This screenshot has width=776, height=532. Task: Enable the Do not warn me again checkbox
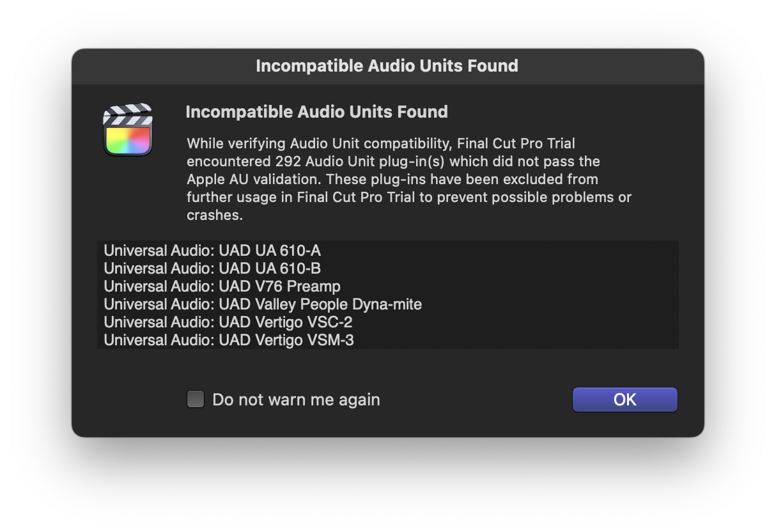(196, 399)
